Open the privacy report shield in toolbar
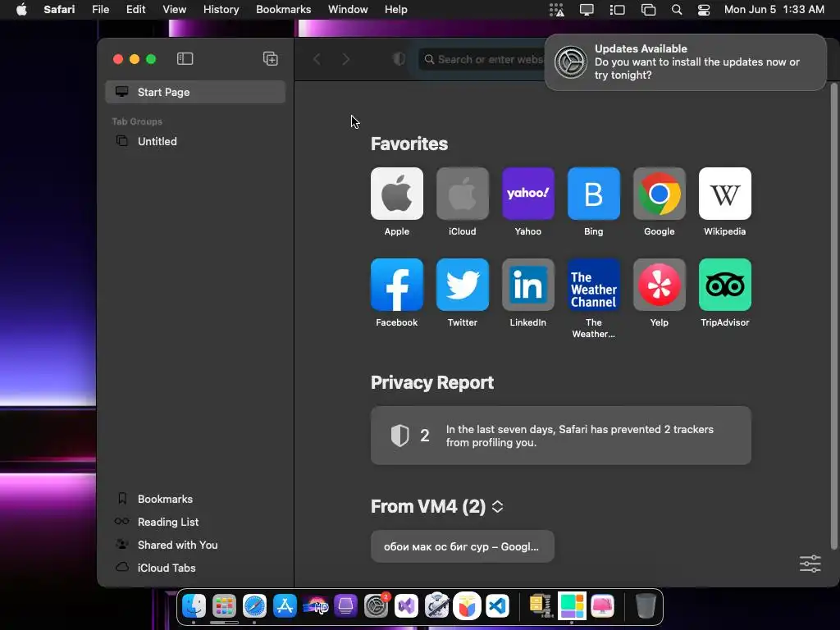 point(399,59)
